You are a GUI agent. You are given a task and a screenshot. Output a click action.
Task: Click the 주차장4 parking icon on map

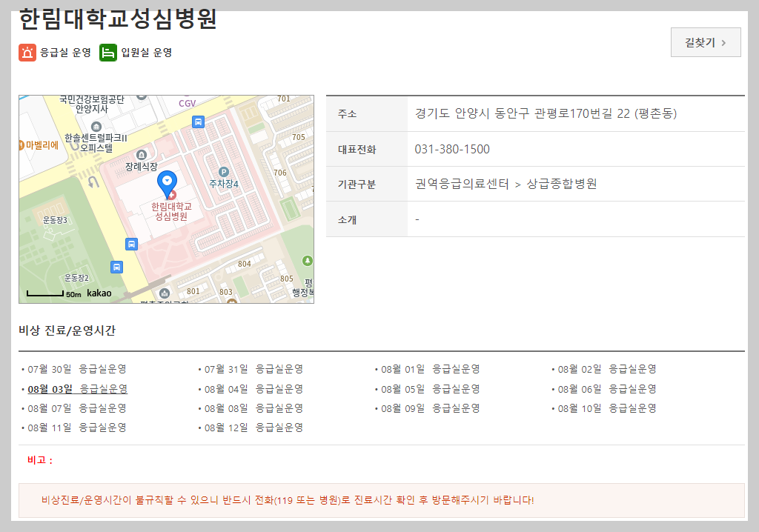[224, 172]
